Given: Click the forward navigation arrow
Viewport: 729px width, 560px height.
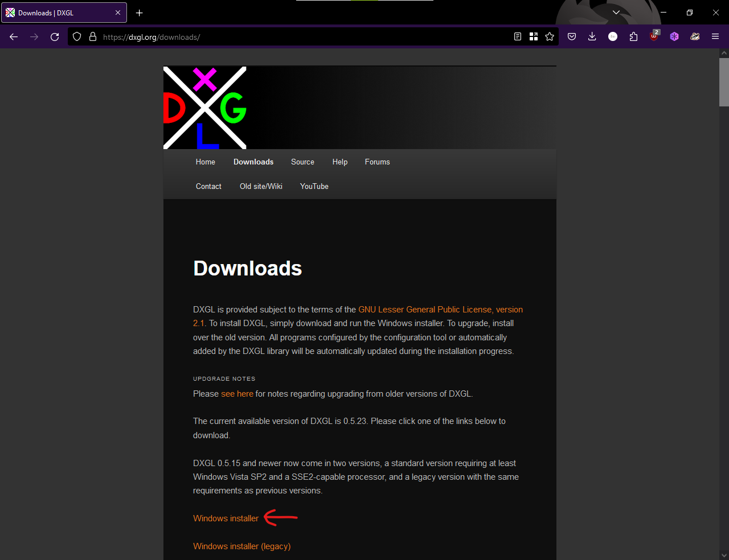Looking at the screenshot, I should [34, 37].
